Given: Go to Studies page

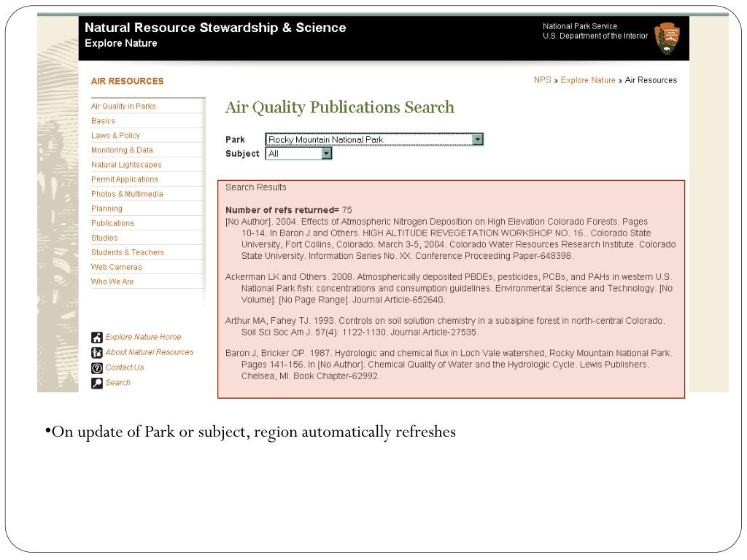Looking at the screenshot, I should click(x=104, y=238).
